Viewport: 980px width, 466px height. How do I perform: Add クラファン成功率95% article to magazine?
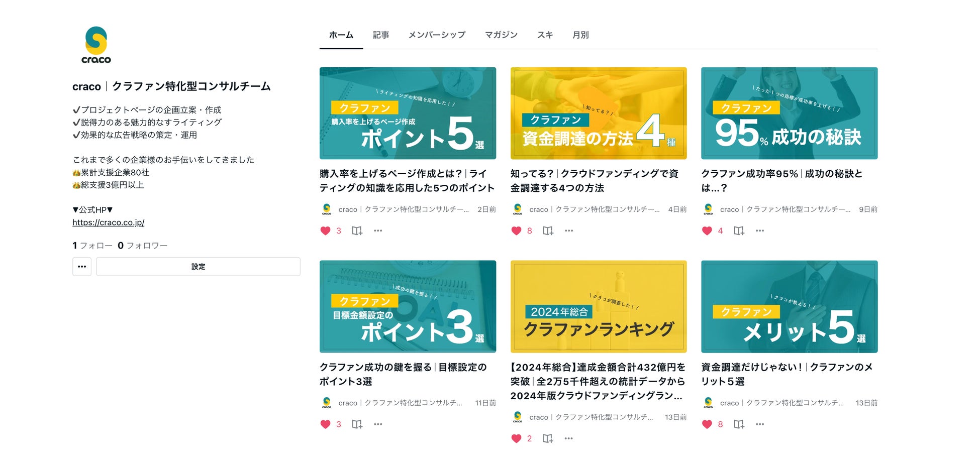coord(739,231)
